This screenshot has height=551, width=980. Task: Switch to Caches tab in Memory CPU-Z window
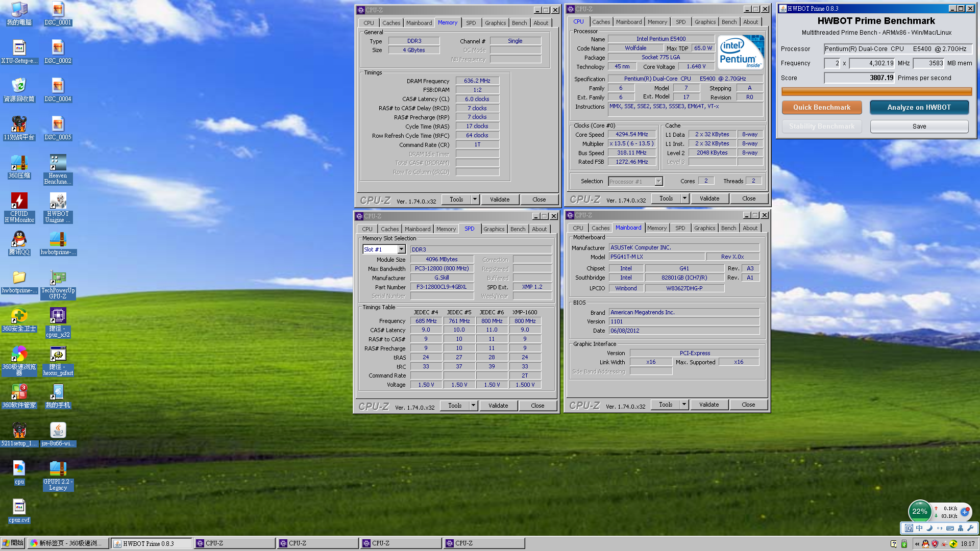(x=391, y=23)
